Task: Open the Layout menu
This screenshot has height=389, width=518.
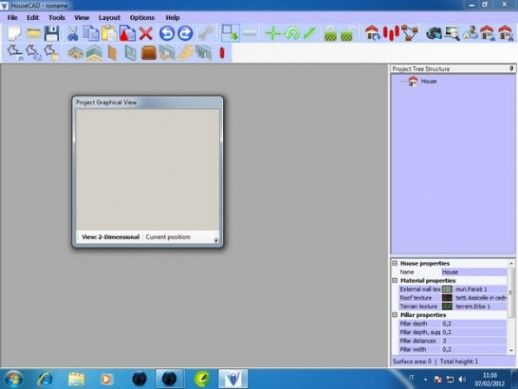Action: point(109,18)
